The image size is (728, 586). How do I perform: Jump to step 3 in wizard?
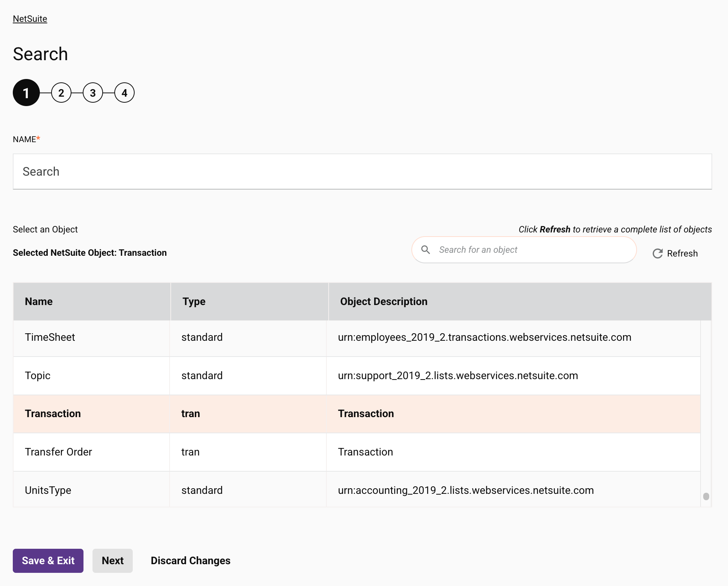tap(93, 93)
